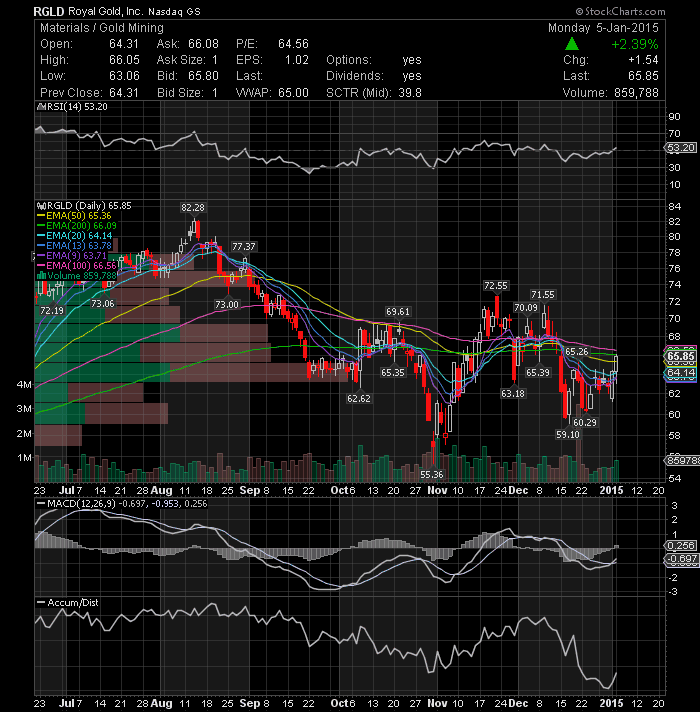Click the 69.61 price label
Viewport: 700px width, 712px height.
tap(398, 312)
